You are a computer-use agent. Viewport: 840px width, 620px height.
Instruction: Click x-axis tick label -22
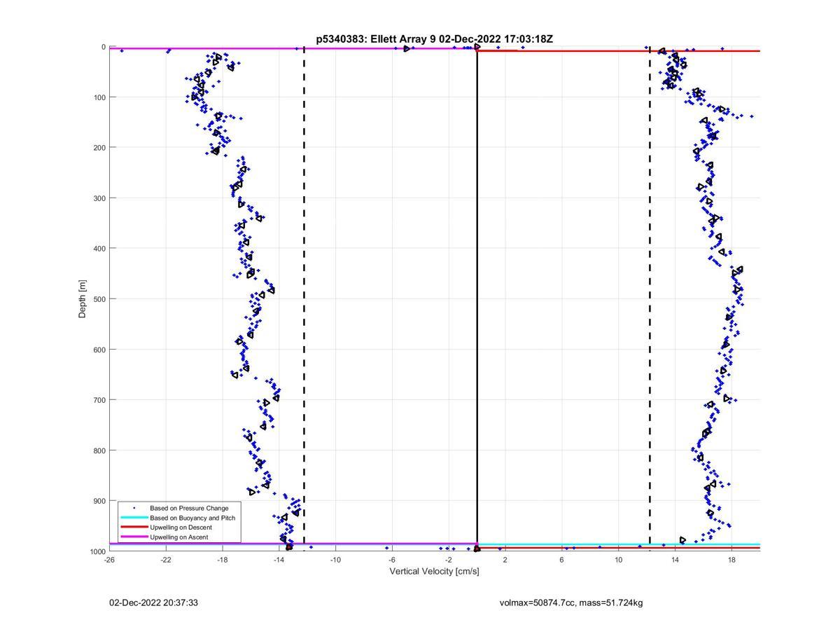(x=166, y=560)
